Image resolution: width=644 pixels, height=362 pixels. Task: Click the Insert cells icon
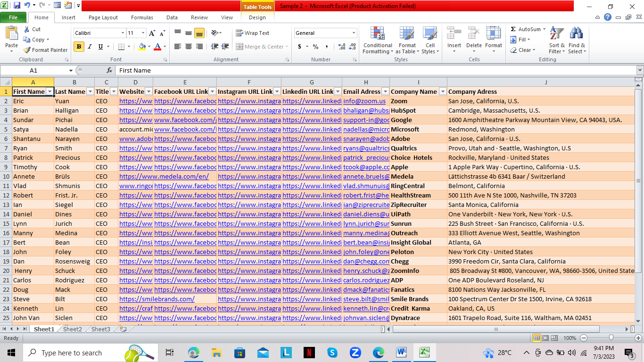point(454,34)
